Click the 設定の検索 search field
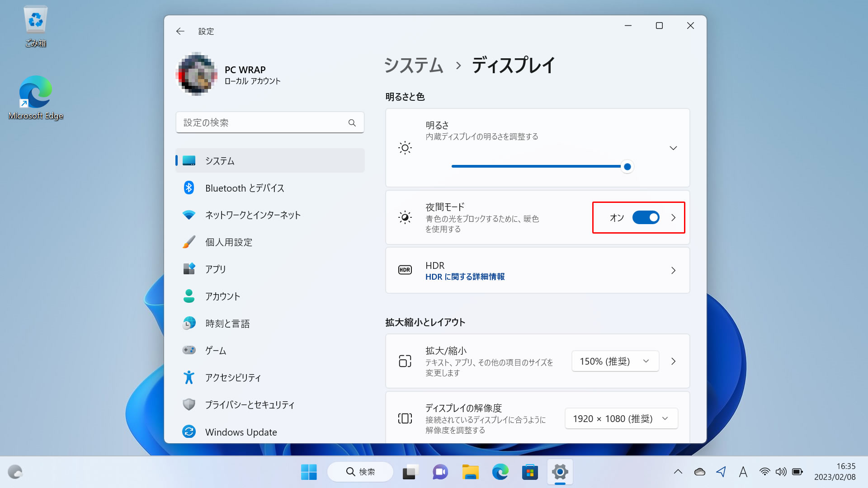868x488 pixels. click(x=270, y=122)
